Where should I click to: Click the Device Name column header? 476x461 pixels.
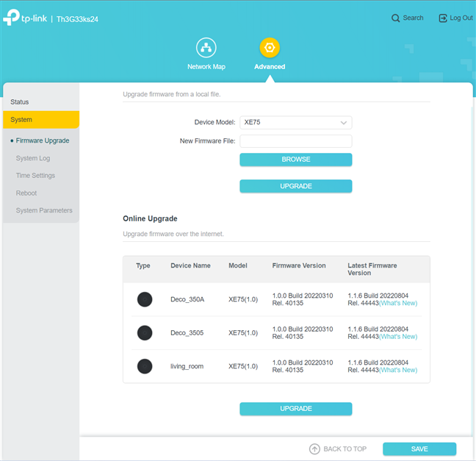(190, 265)
